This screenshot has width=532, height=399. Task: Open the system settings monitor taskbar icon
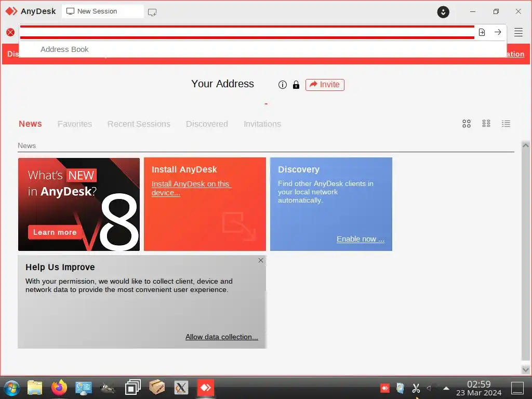point(84,388)
